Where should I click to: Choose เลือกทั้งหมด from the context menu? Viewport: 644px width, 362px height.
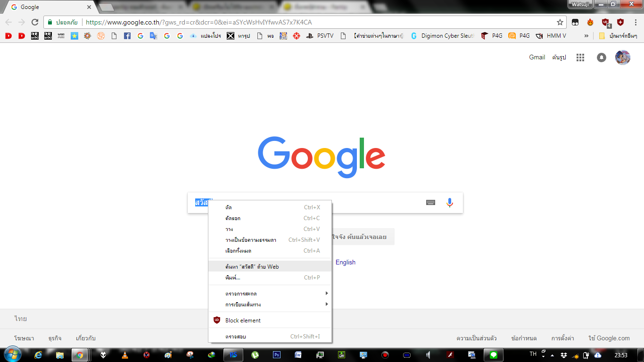(270, 251)
